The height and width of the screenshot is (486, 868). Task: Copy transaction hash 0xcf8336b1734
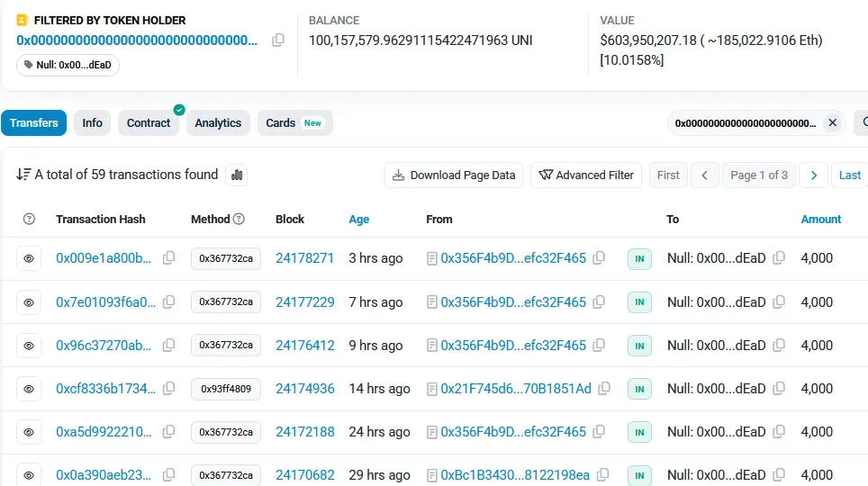(x=168, y=389)
